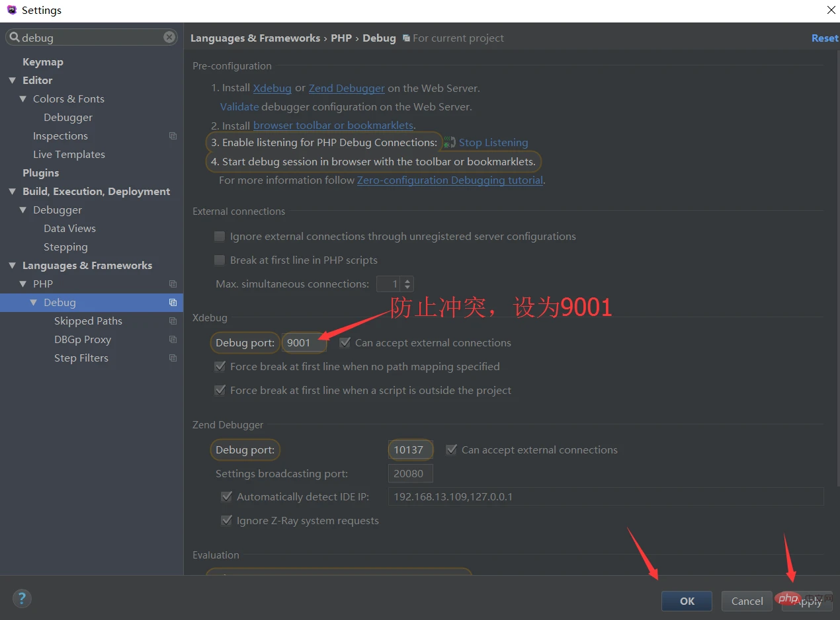
Task: Select DBGp Proxy in the sidebar
Action: (82, 339)
